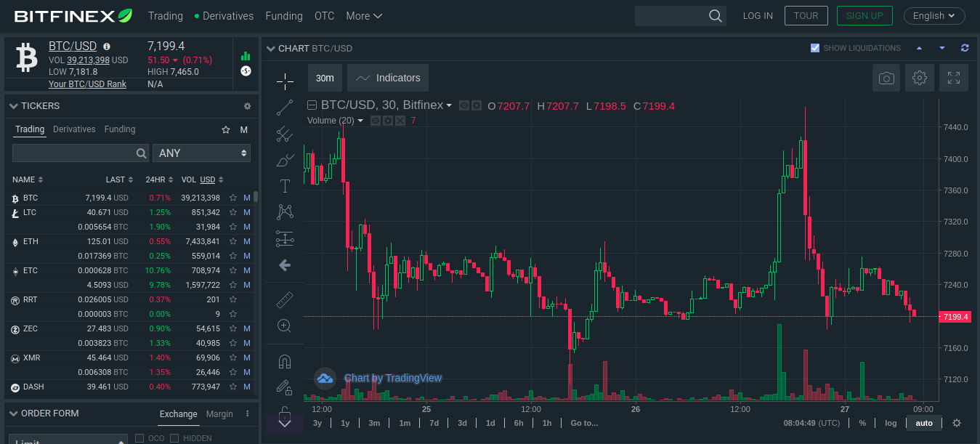Image resolution: width=980 pixels, height=444 pixels.
Task: Open the Tickers panel settings gear
Action: pyautogui.click(x=247, y=106)
